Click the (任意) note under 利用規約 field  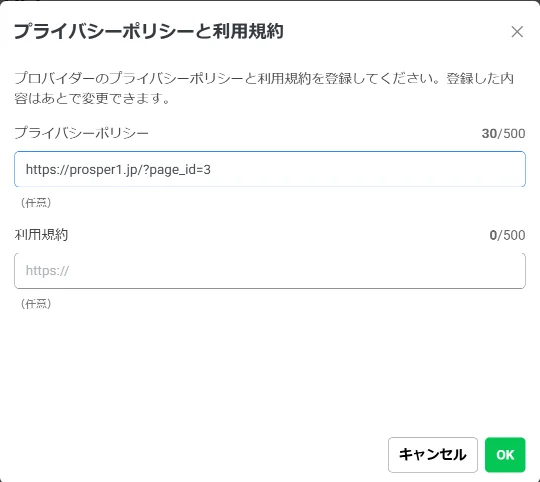point(36,304)
